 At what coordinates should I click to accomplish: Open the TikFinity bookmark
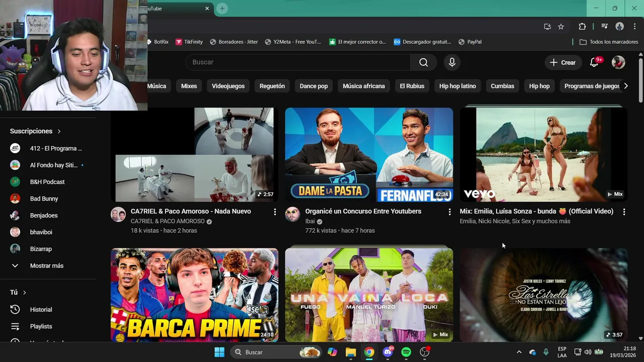point(189,42)
